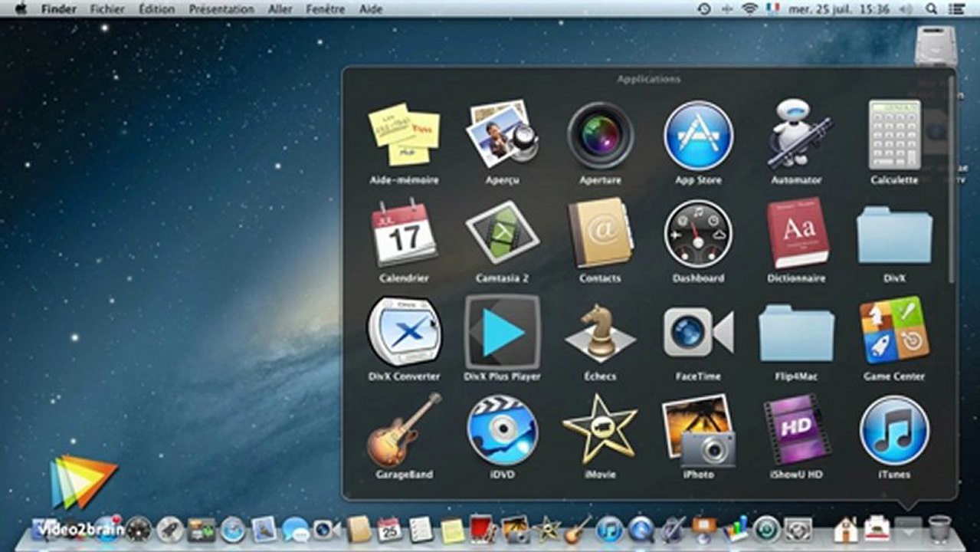Open the Trash in the Dock
Screen dimensions: 980x552
[x=939, y=529]
